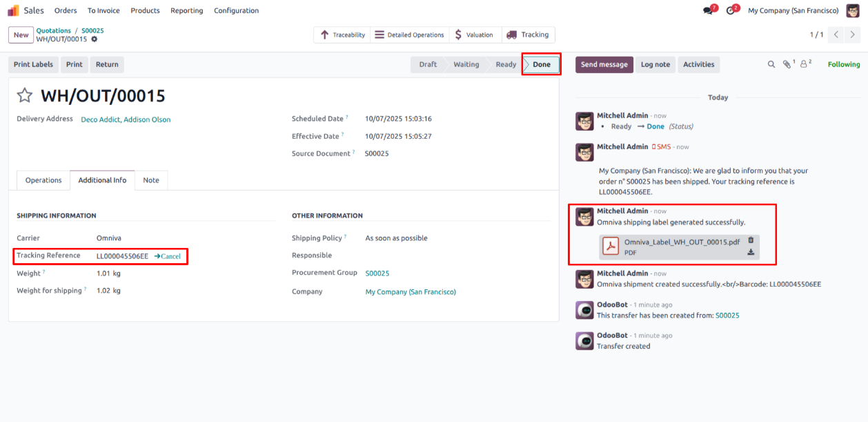
Task: Mark WH/OUT/00015 as favorite with star
Action: pos(25,95)
